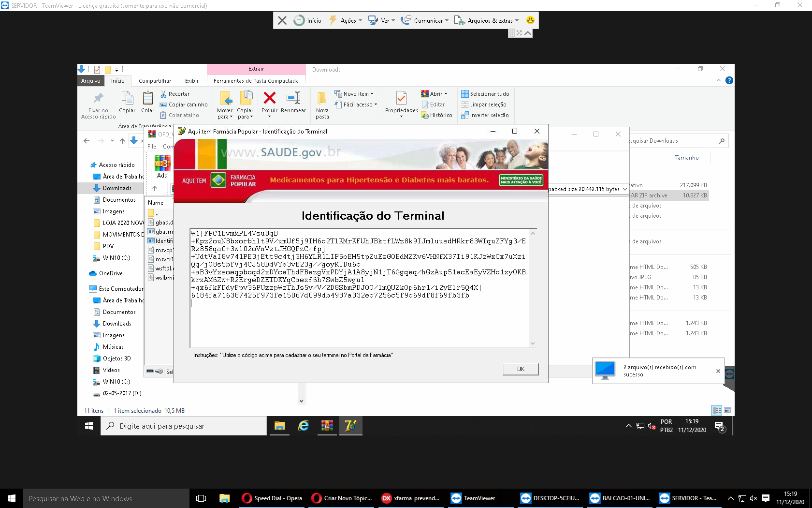This screenshot has height=508, width=812.
Task: Click remote Start button
Action: click(x=89, y=426)
